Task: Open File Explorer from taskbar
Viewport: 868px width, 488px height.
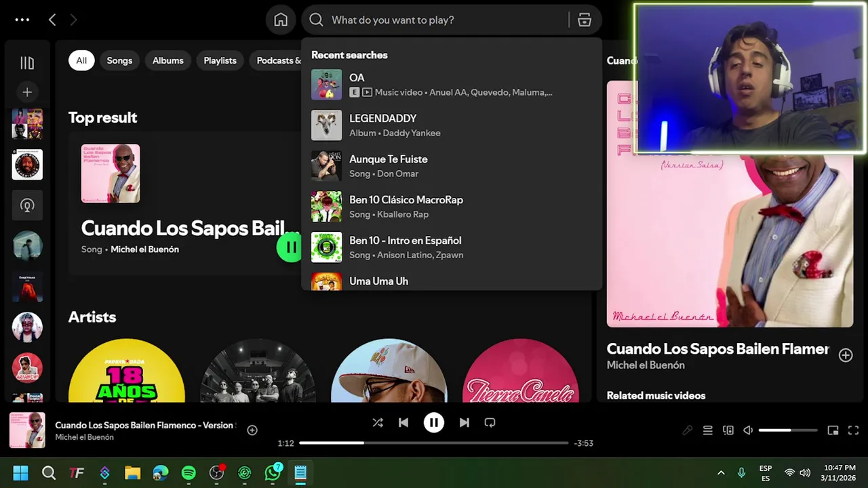Action: click(132, 472)
